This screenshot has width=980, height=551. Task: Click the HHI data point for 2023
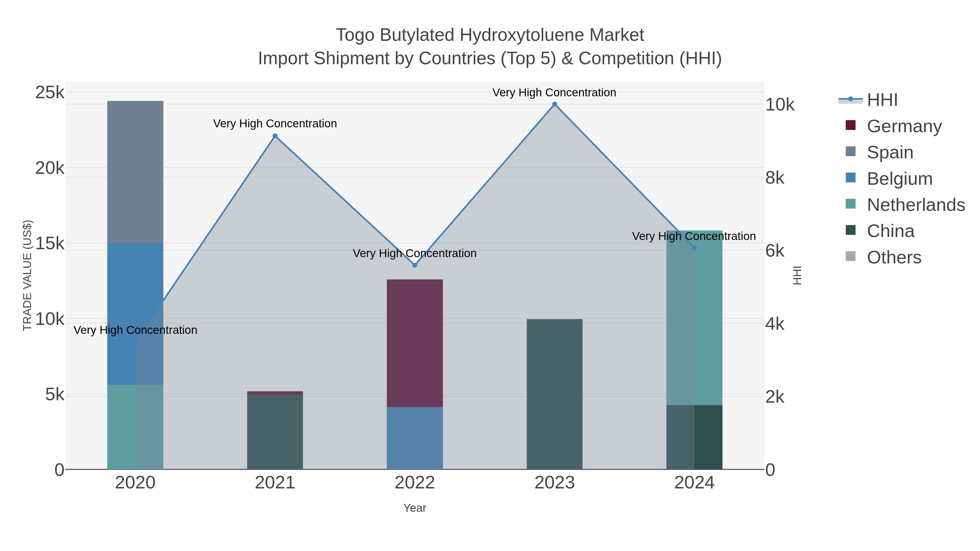[554, 104]
